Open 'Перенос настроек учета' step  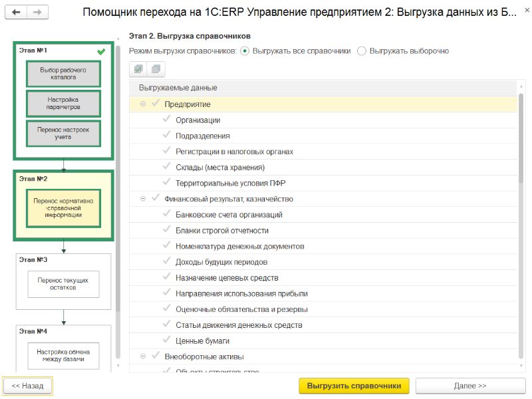click(63, 133)
